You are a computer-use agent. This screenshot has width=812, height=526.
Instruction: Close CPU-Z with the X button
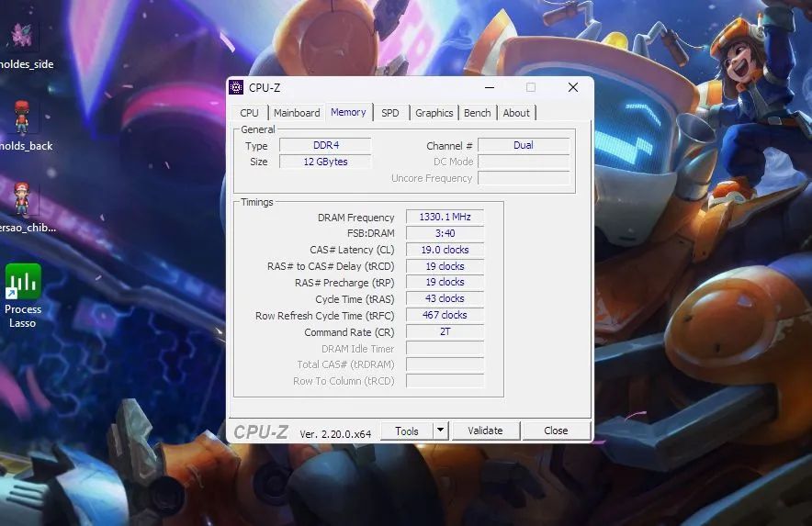coord(573,87)
